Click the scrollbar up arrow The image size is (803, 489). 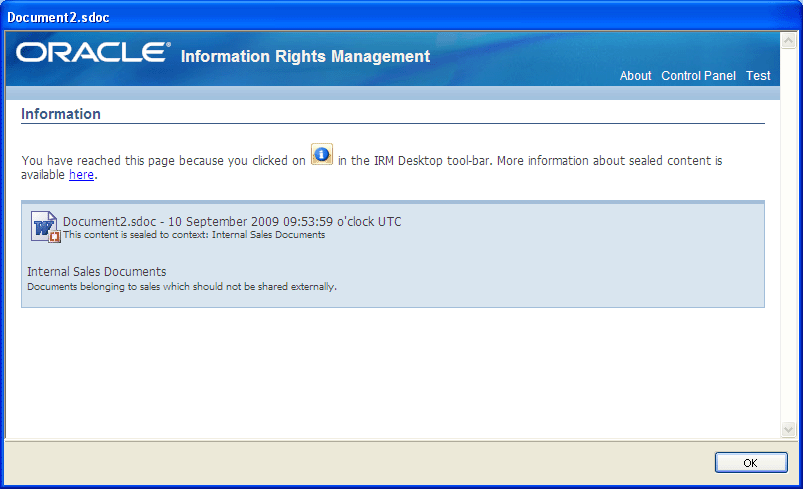pyautogui.click(x=788, y=40)
